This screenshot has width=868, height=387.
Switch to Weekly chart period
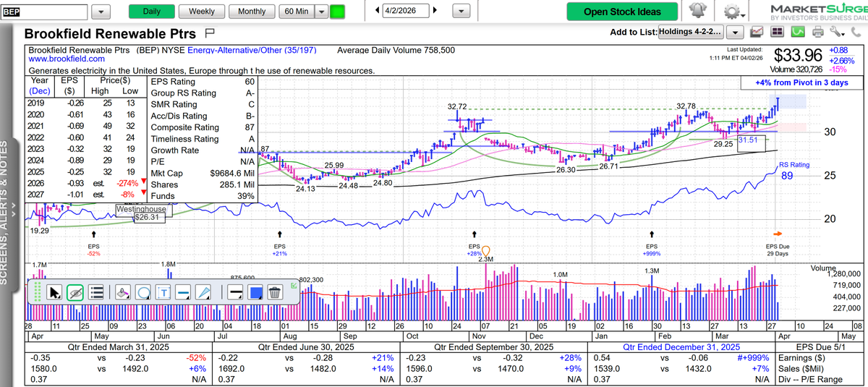pyautogui.click(x=201, y=12)
